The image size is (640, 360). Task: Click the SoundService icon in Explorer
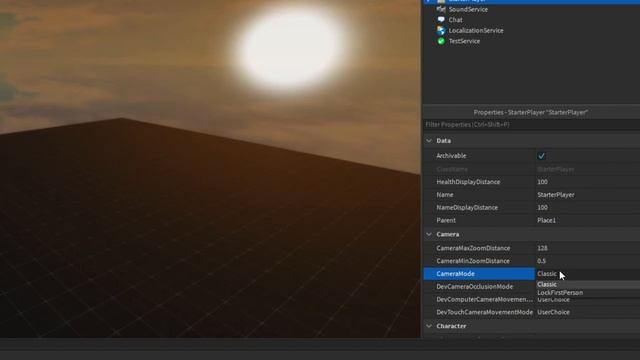[441, 9]
